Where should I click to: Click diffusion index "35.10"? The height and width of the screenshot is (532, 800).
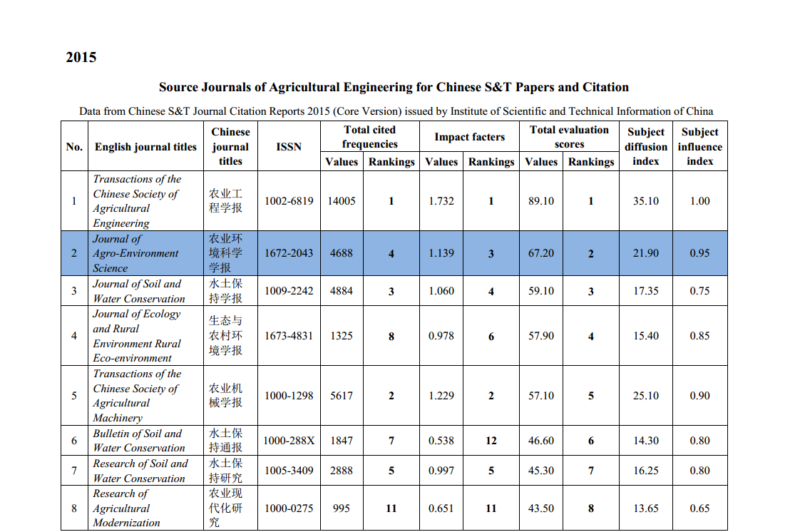tap(646, 201)
